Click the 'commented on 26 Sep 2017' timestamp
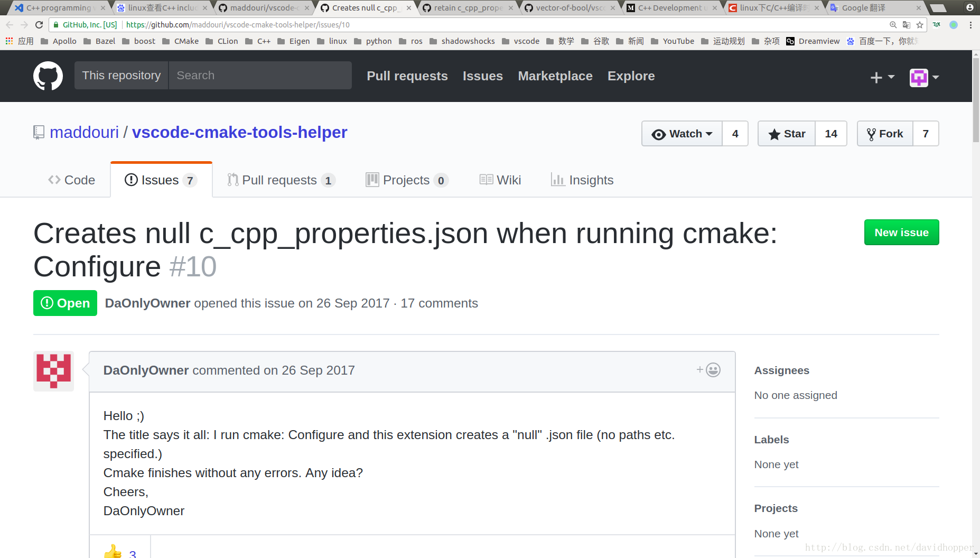 tap(274, 370)
